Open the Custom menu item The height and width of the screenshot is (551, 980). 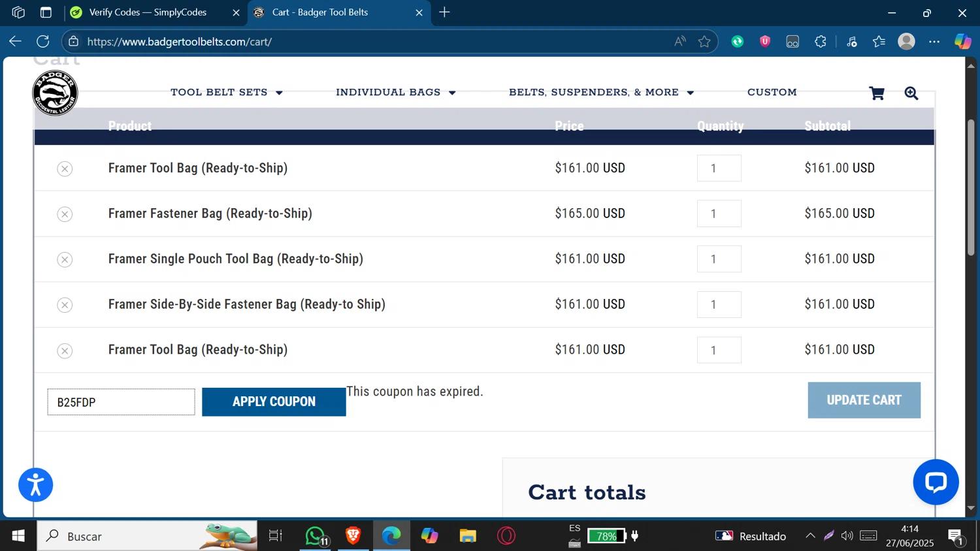tap(772, 93)
